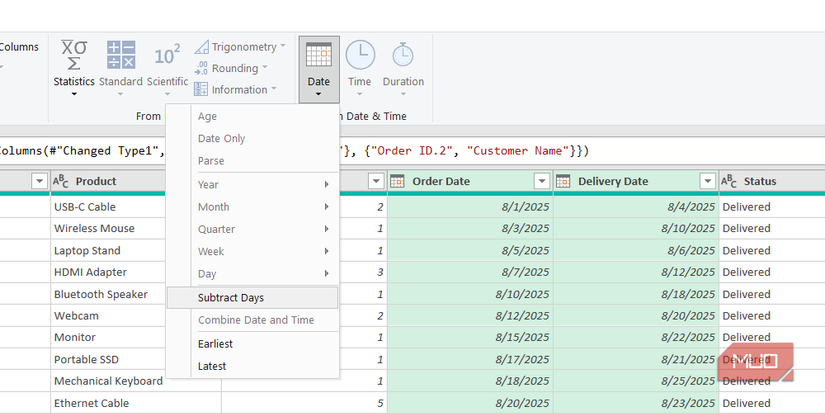
Task: Click Order Date column date type icon
Action: 396,181
